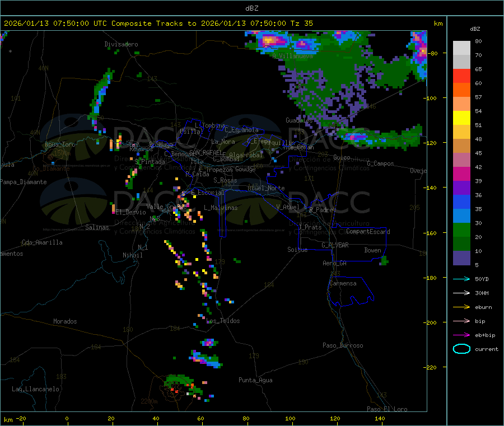Viewport: 504px width, 426px height.
Task: Click the -200 km vertical axis tick
Action: [431, 322]
